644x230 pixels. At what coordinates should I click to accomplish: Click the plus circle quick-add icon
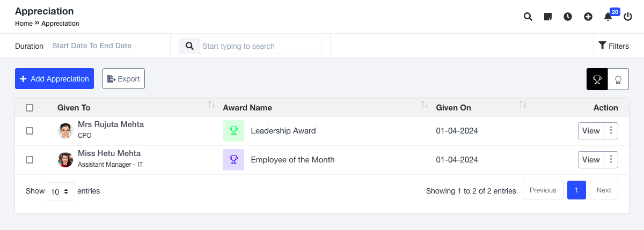[588, 17]
